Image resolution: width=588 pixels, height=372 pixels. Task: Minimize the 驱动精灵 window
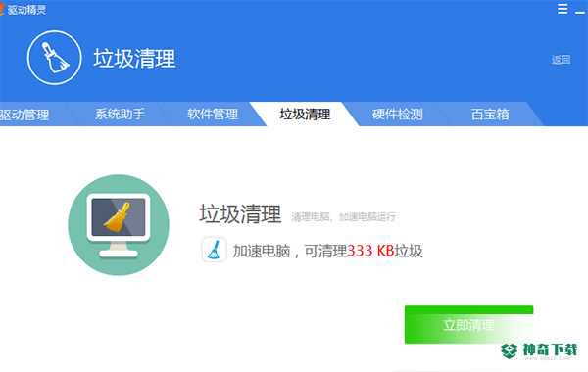[580, 12]
